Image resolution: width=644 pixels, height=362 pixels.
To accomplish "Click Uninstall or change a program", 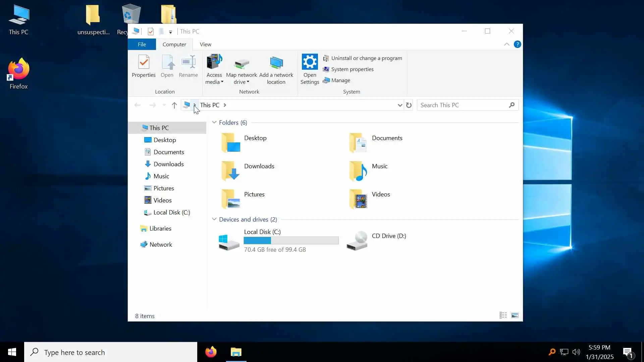I will click(x=366, y=58).
